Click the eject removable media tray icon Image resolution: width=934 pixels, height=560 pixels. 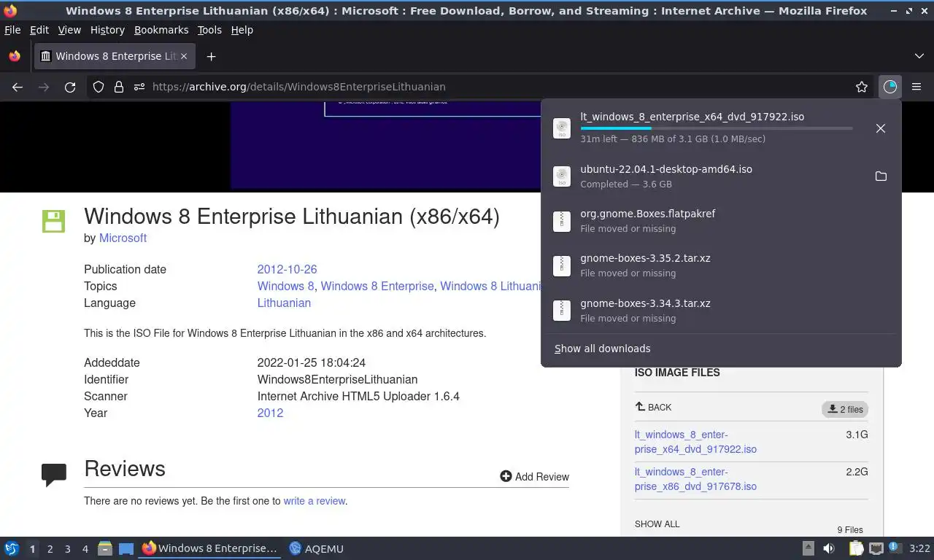click(808, 548)
